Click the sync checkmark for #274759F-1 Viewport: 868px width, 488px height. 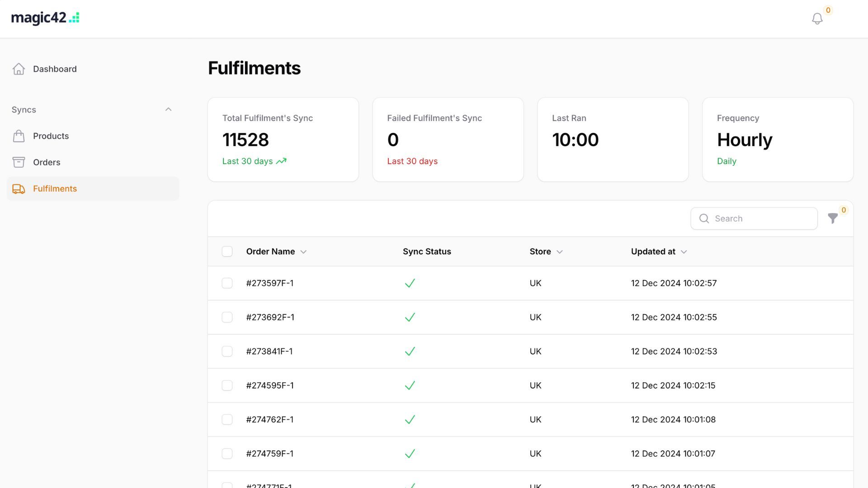pos(410,454)
